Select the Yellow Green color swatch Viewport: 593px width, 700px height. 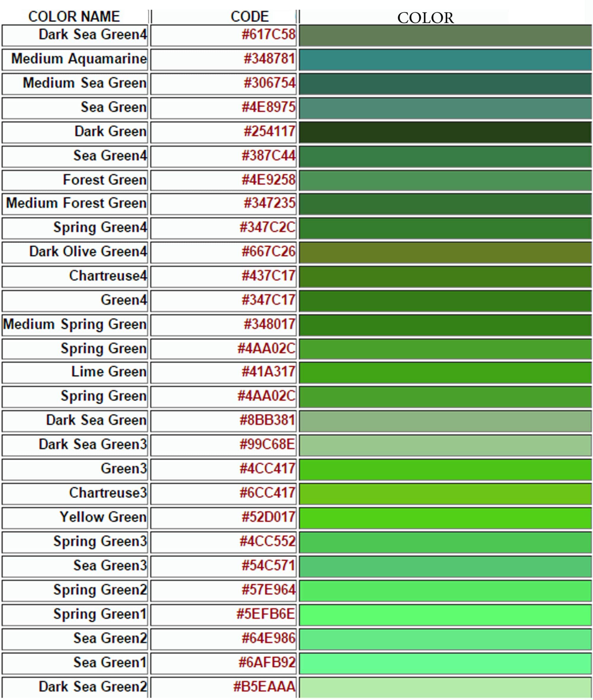[445, 518]
